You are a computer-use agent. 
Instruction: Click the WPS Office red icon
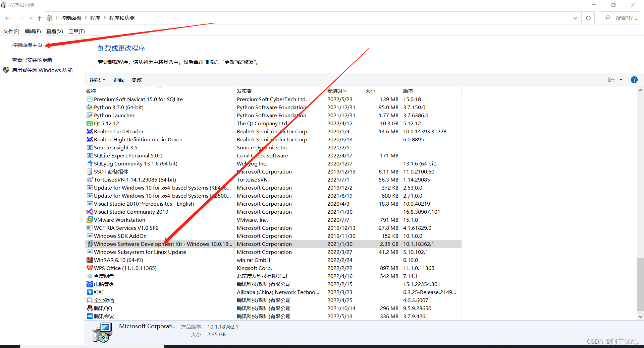click(x=90, y=268)
